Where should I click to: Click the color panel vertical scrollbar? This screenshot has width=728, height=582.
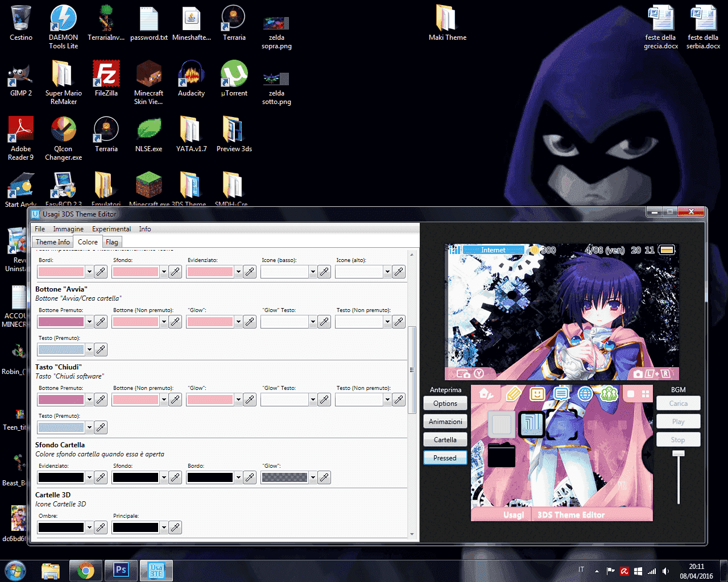tap(412, 369)
